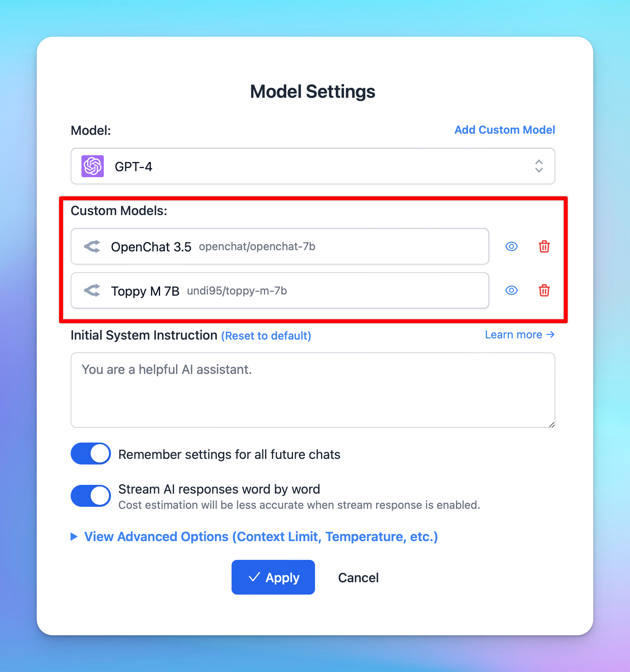Click the GPT-4 OpenAI logo icon
Viewport: 630px width, 672px height.
(x=93, y=166)
